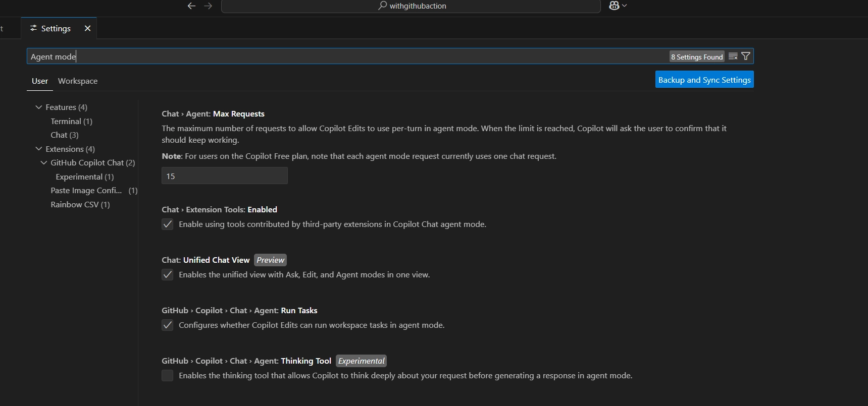Screen dimensions: 868x406
Task: Select Rainbow CSV (1) tree item
Action: [80, 205]
